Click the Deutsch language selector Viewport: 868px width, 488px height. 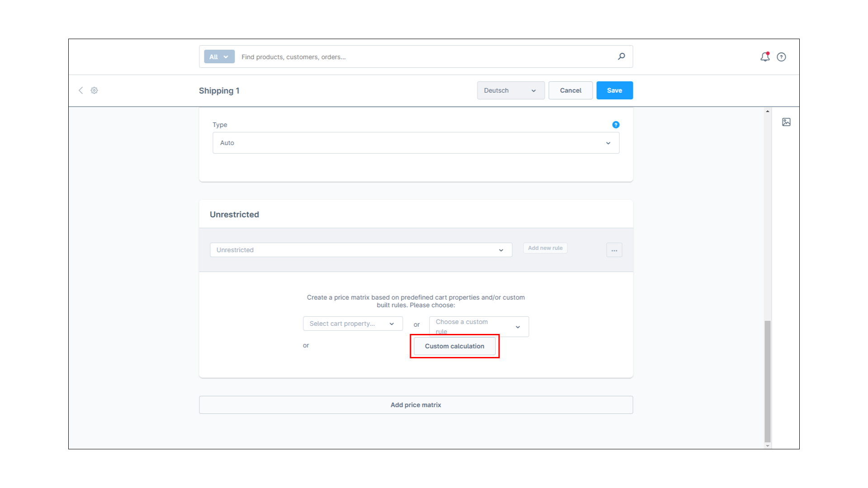[509, 90]
